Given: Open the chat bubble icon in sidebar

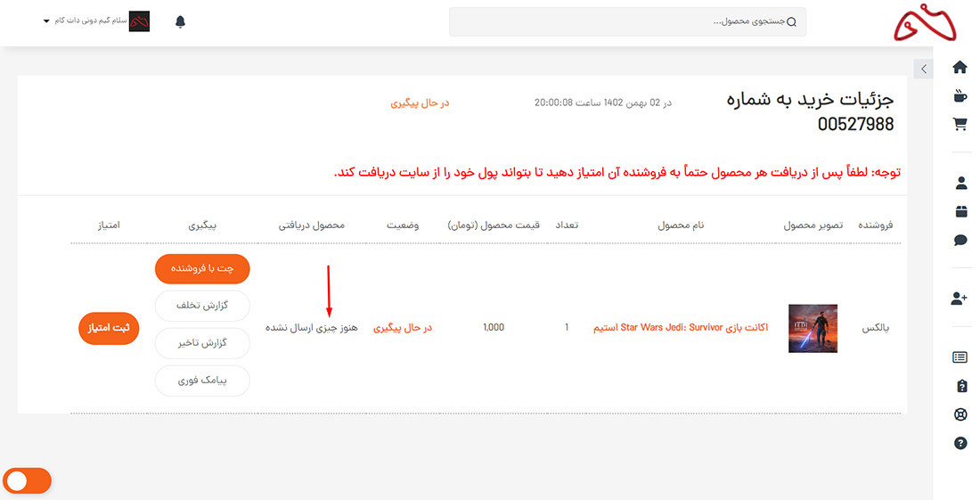Looking at the screenshot, I should pos(961,241).
